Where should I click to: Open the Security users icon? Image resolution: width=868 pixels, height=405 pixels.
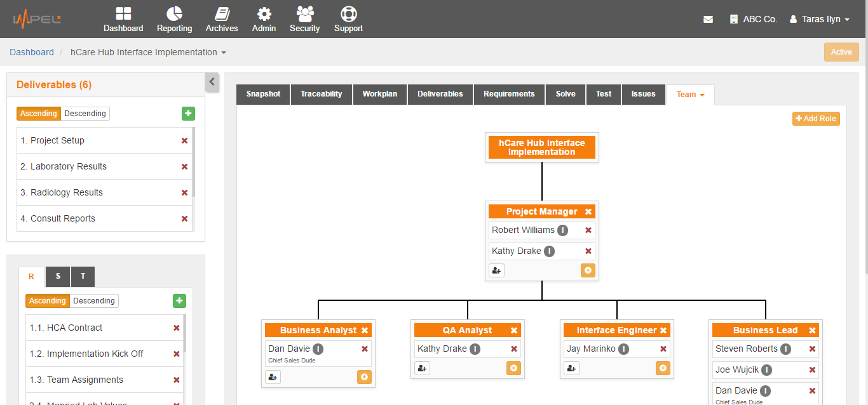(x=304, y=15)
